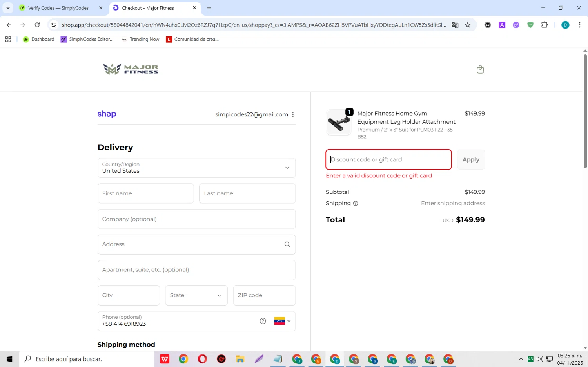
Task: Click the Shipping info question mark icon
Action: click(356, 203)
